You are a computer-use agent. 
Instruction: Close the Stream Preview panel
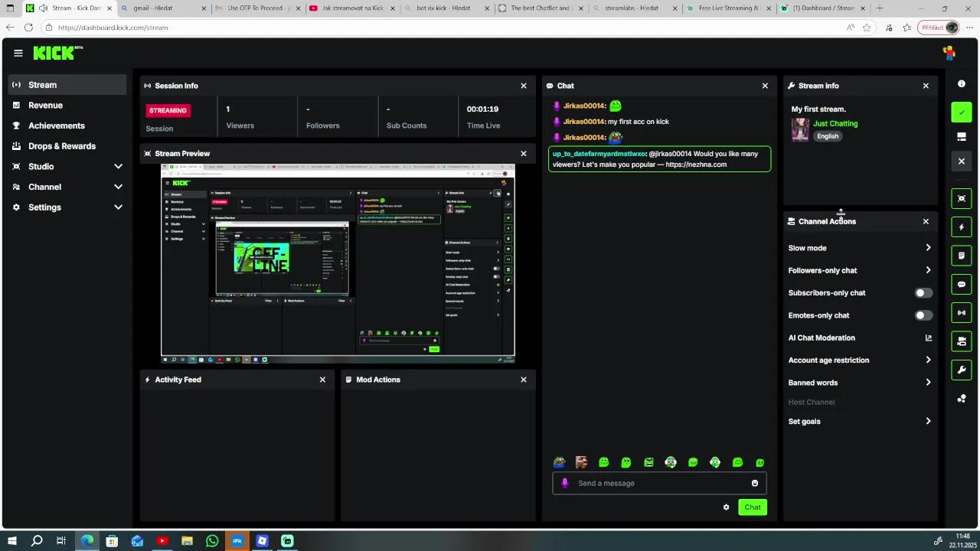point(524,154)
